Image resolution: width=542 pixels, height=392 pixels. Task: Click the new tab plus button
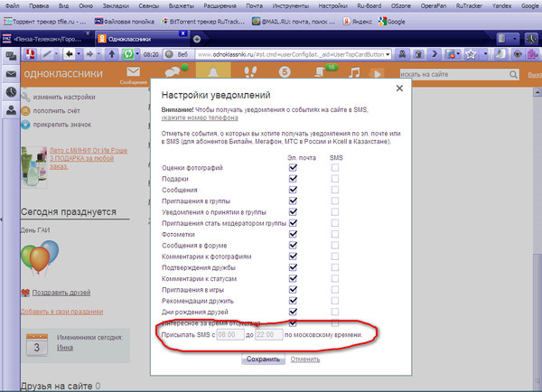pyautogui.click(x=197, y=40)
